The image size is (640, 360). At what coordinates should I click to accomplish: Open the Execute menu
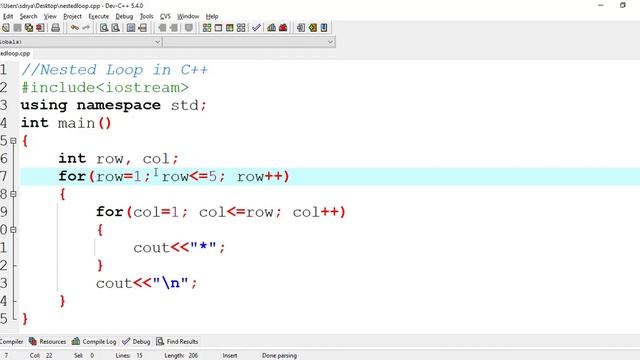(98, 16)
